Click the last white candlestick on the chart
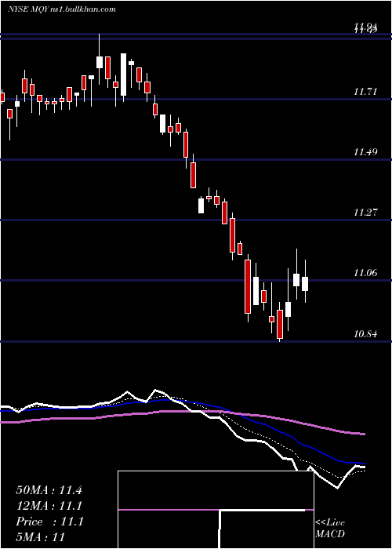Viewport: 392px width, 549px height. 305,284
